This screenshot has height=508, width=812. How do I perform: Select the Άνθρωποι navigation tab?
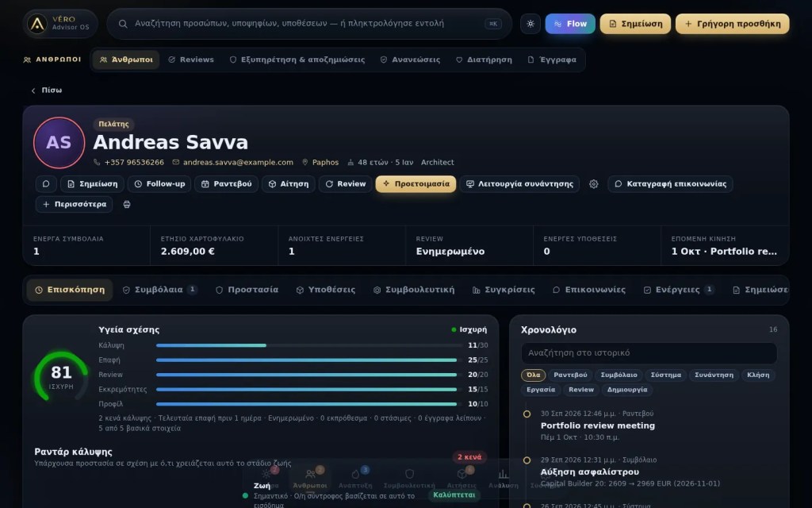point(126,60)
